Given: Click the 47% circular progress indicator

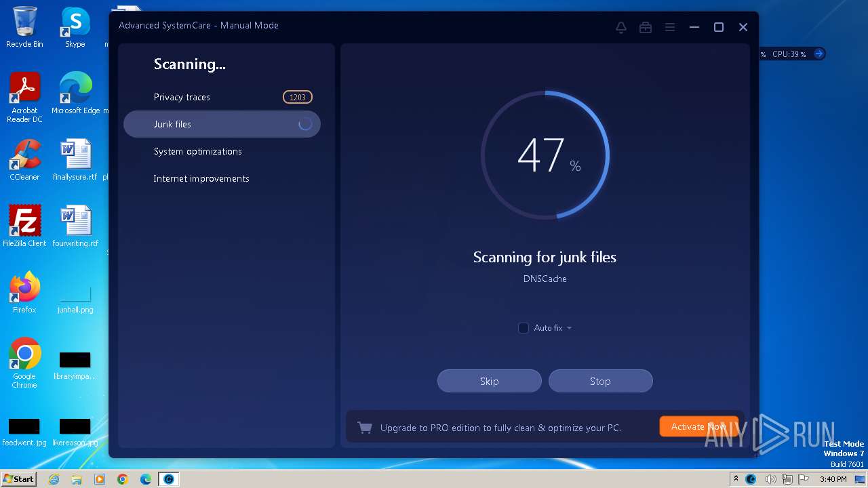Looking at the screenshot, I should click(x=545, y=155).
